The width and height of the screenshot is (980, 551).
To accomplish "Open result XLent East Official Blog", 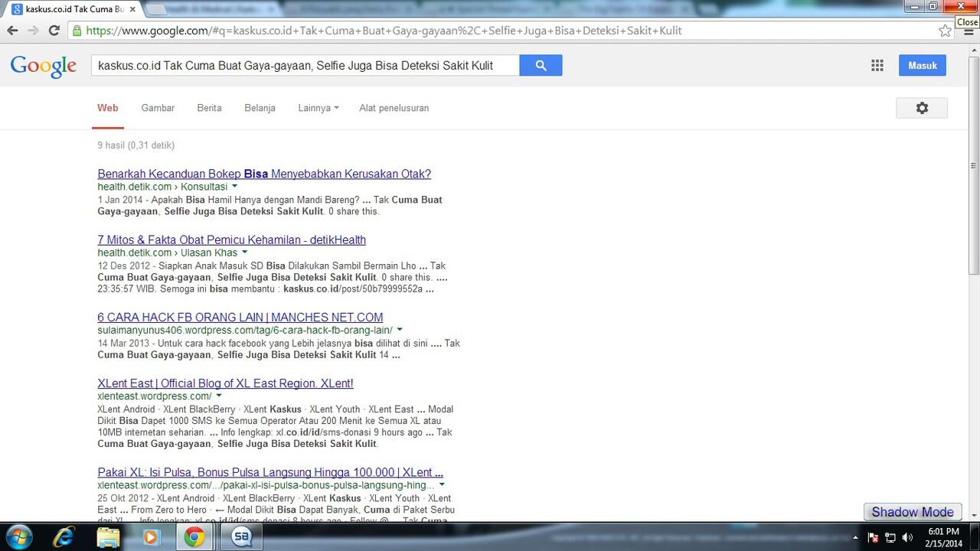I will click(225, 383).
